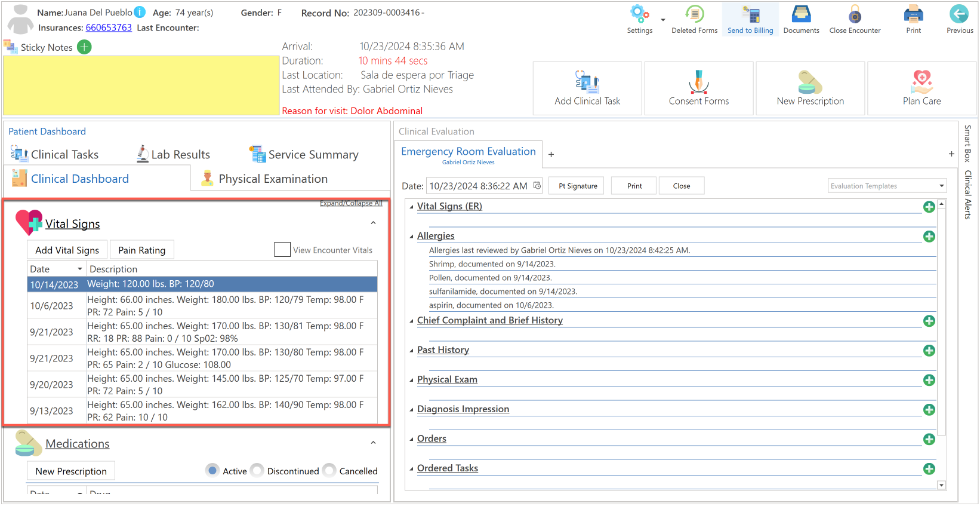This screenshot has width=980, height=506.
Task: Switch to the Physical Examination tab
Action: [264, 179]
